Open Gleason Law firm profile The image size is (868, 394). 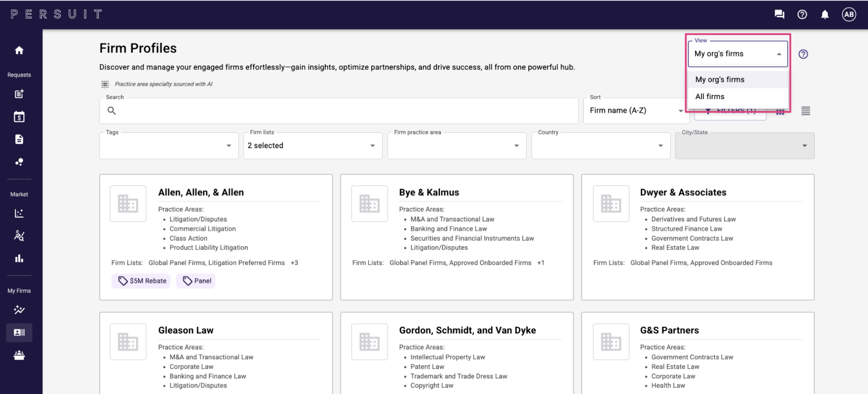click(x=186, y=330)
